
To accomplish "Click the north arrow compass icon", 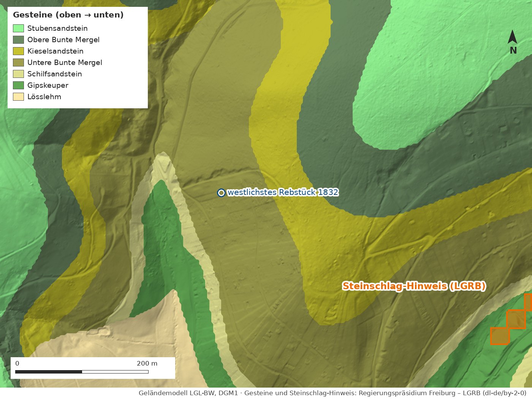I will click(x=513, y=37).
